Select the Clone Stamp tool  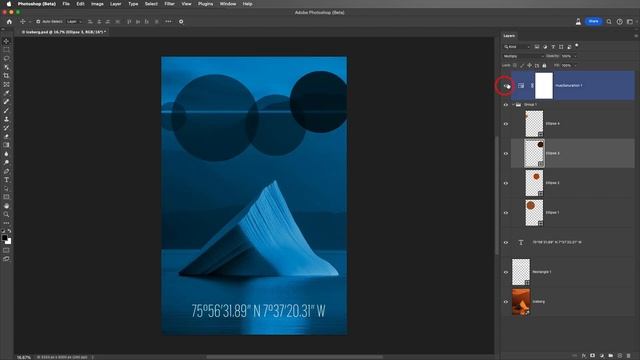[x=6, y=119]
